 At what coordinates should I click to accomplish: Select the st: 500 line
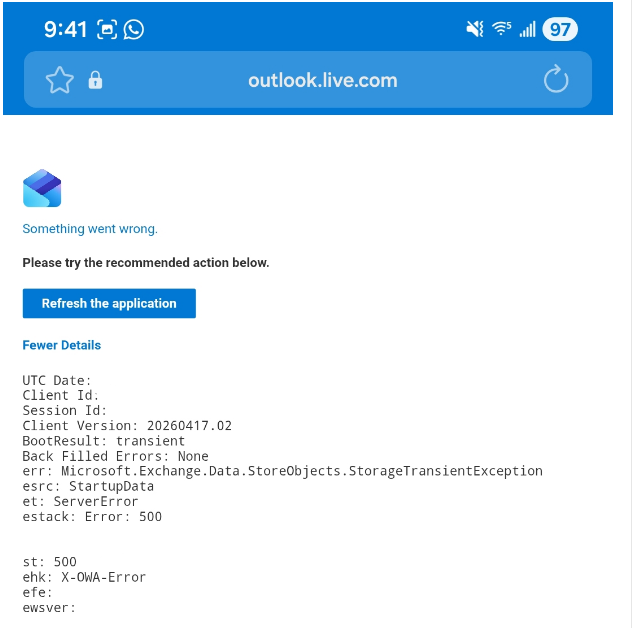[49, 562]
